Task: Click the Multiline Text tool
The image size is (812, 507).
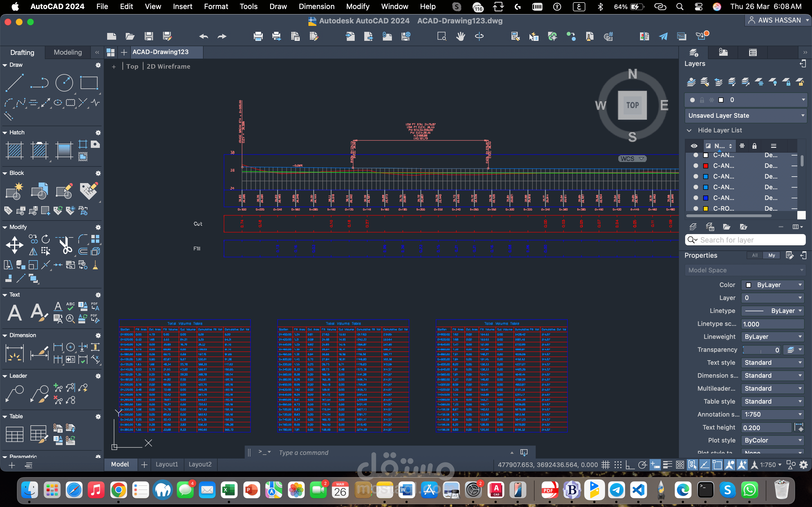Action: pos(14,313)
